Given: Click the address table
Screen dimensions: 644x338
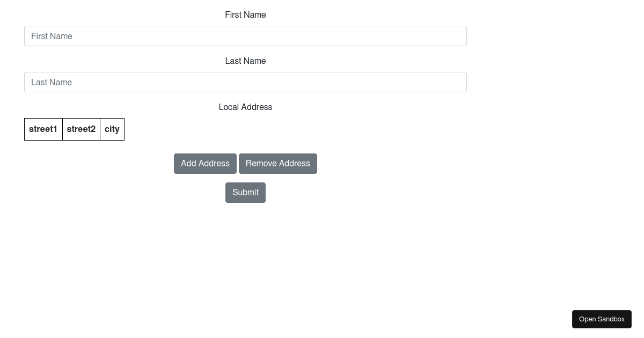Looking at the screenshot, I should 74,129.
